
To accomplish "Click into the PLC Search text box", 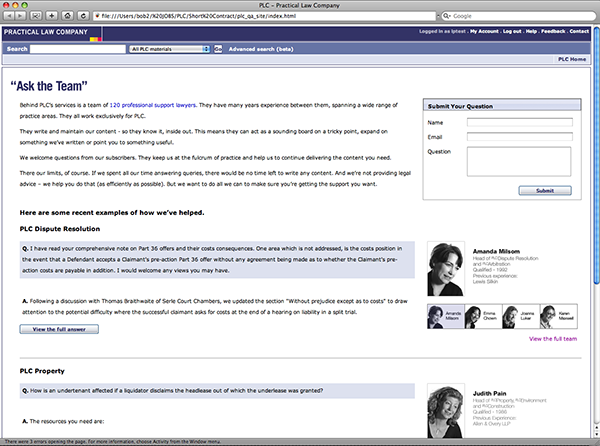I will pos(78,49).
